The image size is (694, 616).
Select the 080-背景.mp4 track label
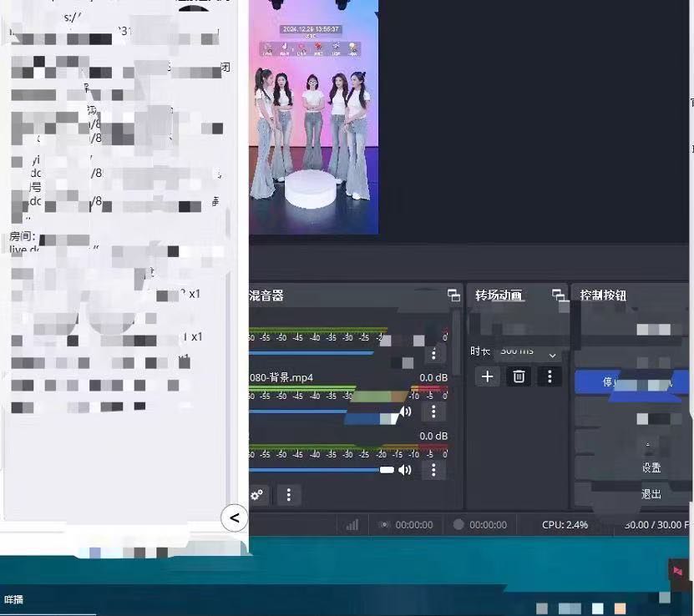tap(281, 377)
